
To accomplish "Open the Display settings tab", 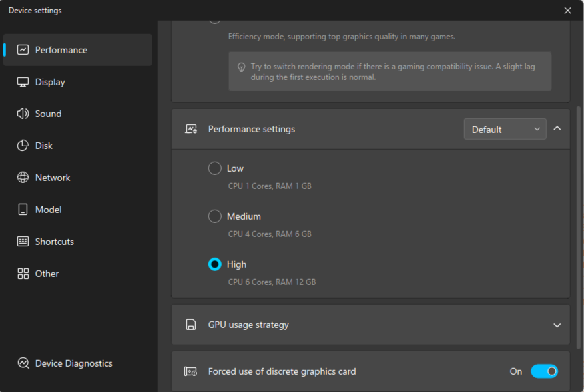I will pyautogui.click(x=50, y=82).
